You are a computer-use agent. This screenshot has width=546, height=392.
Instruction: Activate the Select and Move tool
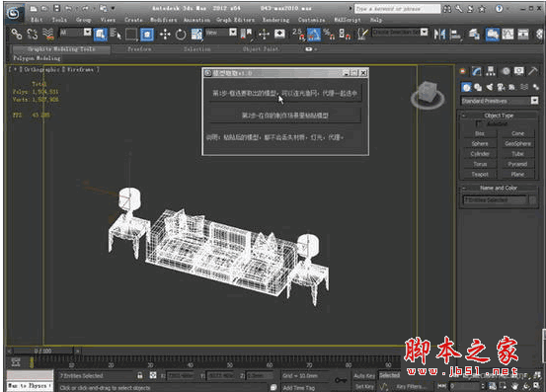(x=164, y=35)
